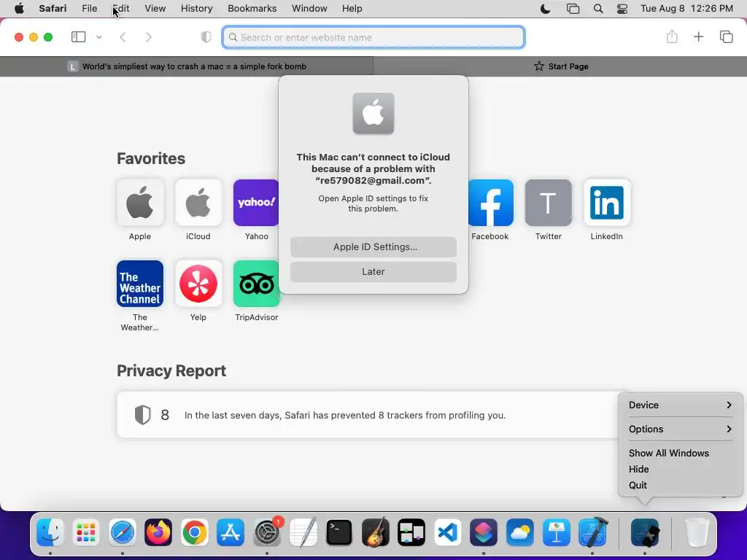
Task: Open the App Store Dock icon
Action: point(231,532)
